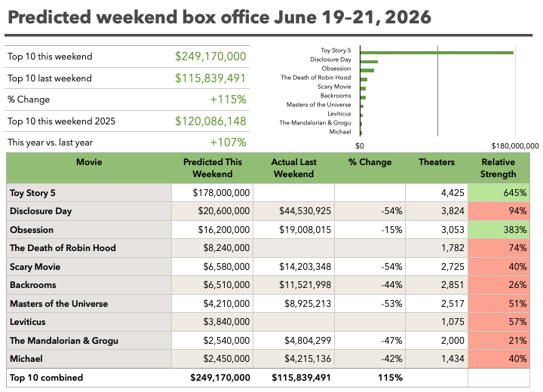Click the Toy Story 5 chart bar

pyautogui.click(x=437, y=53)
